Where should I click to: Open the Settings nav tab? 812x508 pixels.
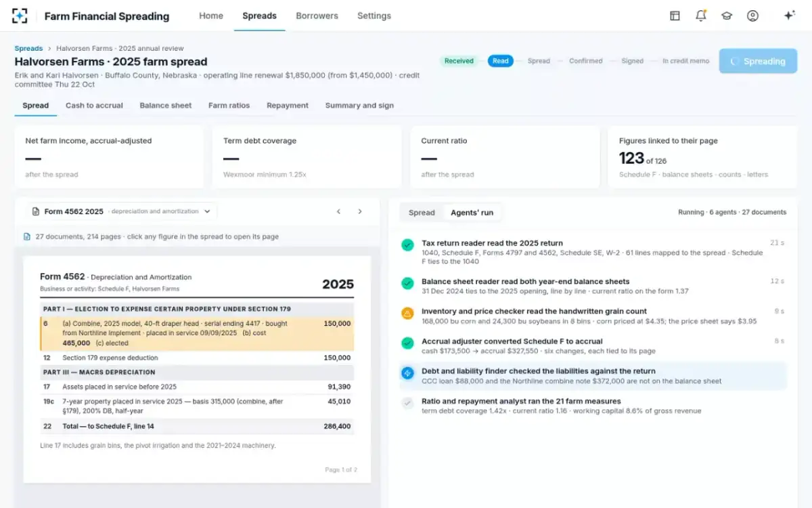point(374,16)
